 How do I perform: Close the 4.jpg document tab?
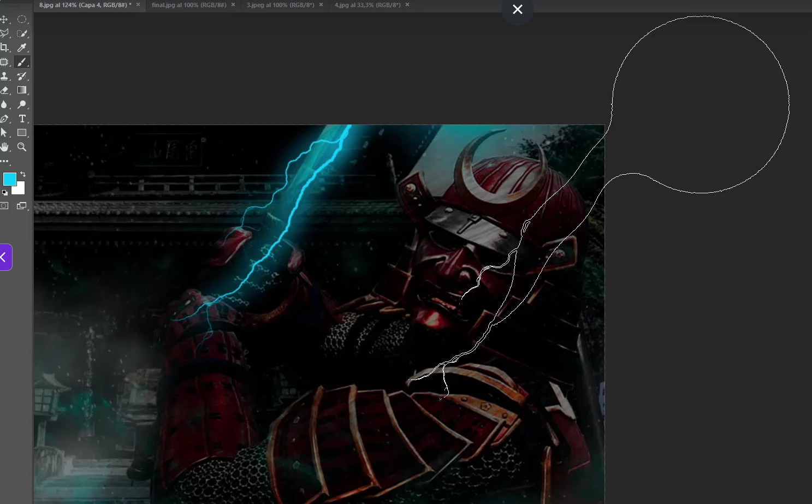[x=407, y=5]
